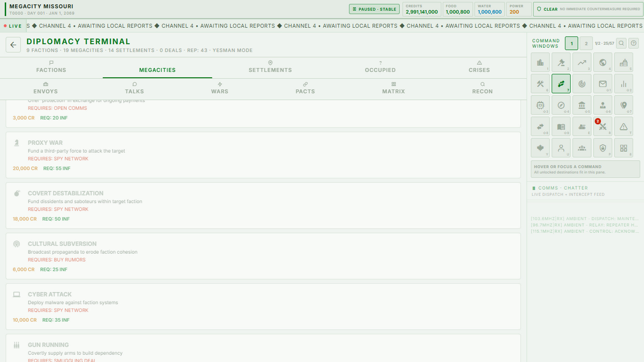This screenshot has height=362, width=644.
Task: Open the bar chart statistics command
Action: (x=623, y=84)
